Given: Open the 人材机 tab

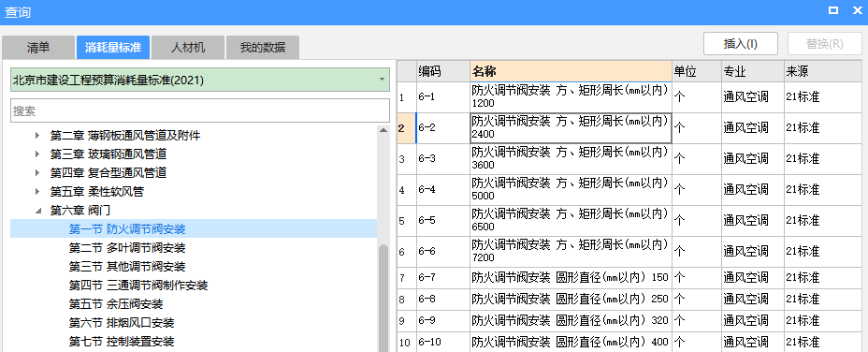Looking at the screenshot, I should point(188,47).
